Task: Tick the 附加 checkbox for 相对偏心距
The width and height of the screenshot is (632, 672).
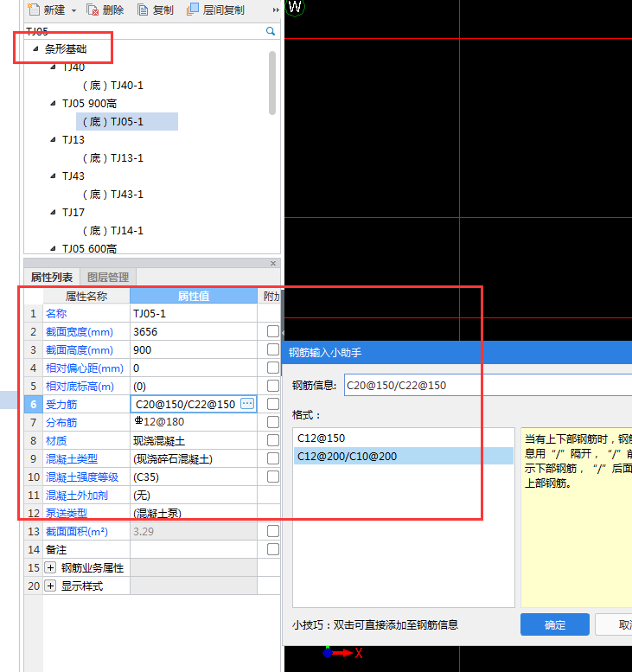Action: (x=273, y=368)
